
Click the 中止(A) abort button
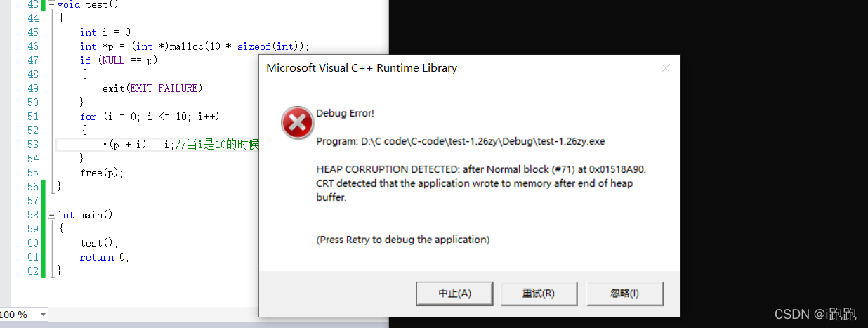455,294
